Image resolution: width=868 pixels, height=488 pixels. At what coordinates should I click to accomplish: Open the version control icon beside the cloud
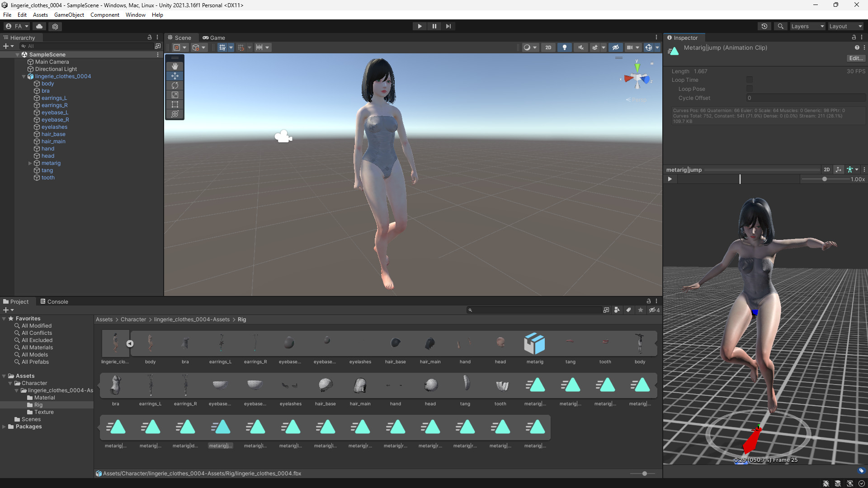tap(55, 26)
